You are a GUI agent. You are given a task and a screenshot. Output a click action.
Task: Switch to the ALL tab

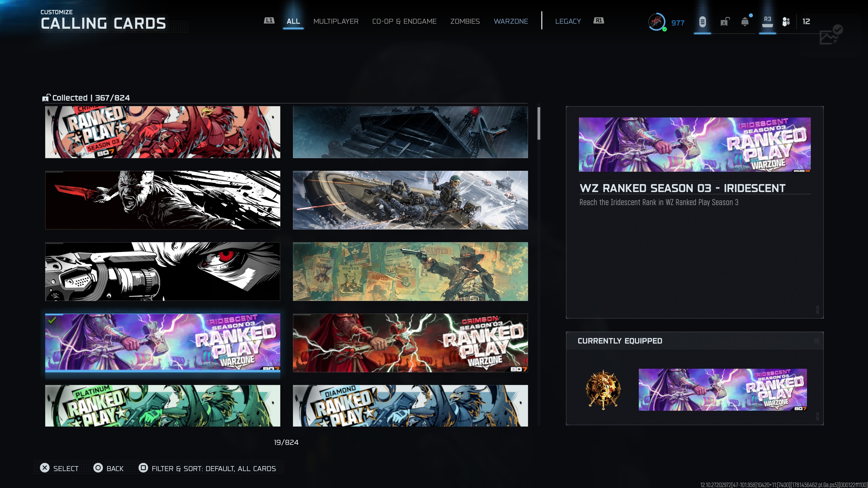pyautogui.click(x=293, y=21)
